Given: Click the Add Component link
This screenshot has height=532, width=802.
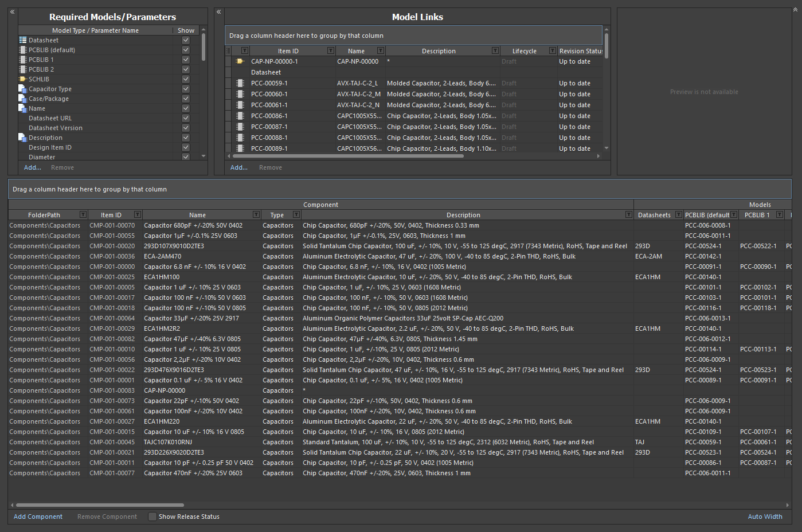Looking at the screenshot, I should coord(38,517).
